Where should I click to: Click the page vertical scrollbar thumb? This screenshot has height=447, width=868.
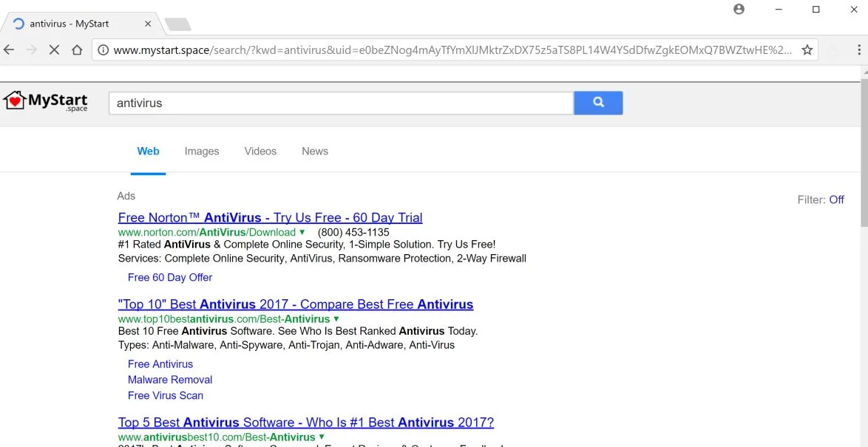coord(864,152)
